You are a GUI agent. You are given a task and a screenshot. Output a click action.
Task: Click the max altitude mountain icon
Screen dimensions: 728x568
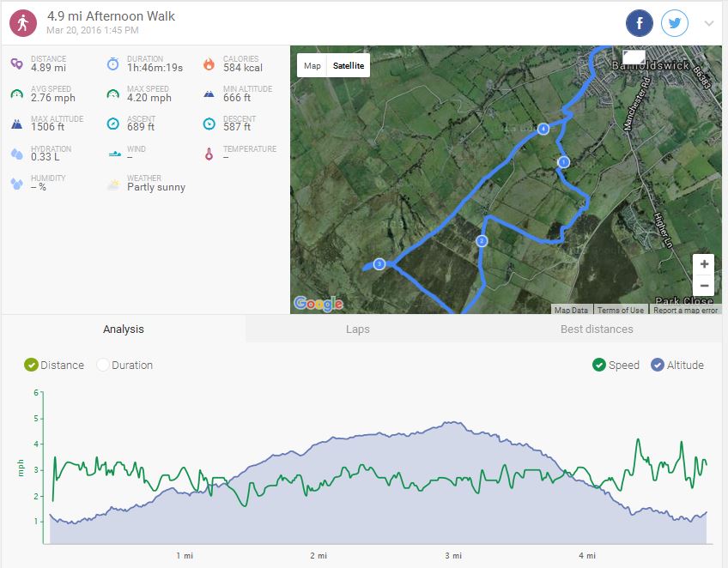[16, 124]
